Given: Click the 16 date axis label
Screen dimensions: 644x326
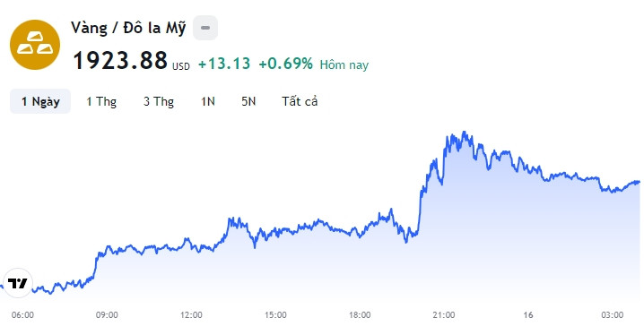Looking at the screenshot, I should [528, 315].
